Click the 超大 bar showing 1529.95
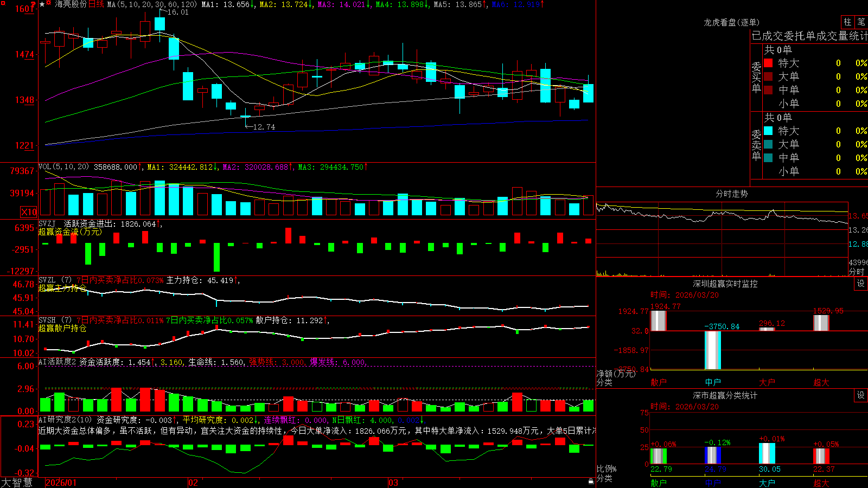The width and height of the screenshot is (868, 488). (x=821, y=323)
